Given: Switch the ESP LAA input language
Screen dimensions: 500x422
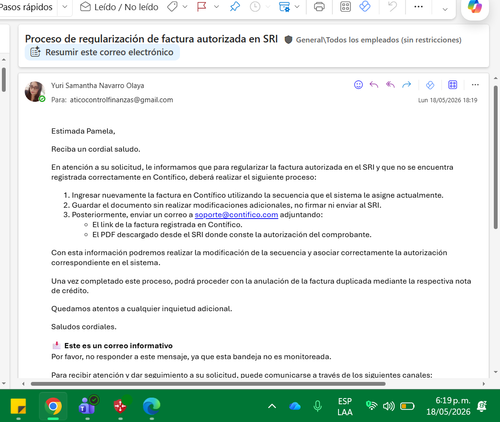Looking at the screenshot, I should [x=345, y=407].
